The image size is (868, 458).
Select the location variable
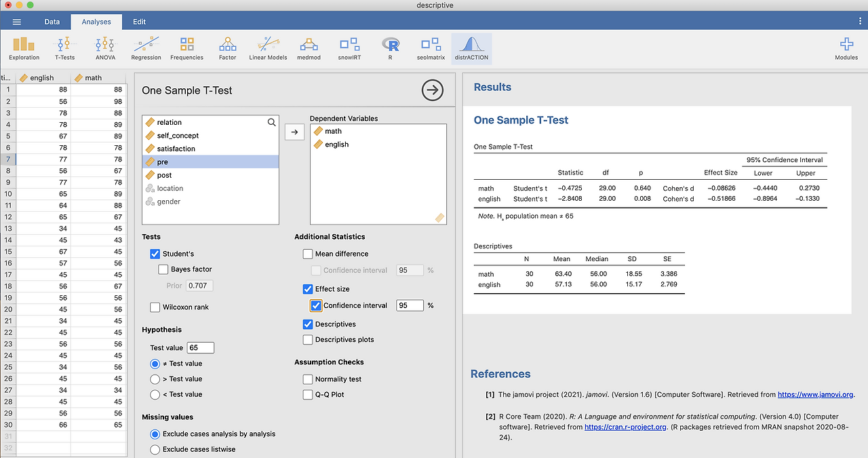[x=210, y=188]
